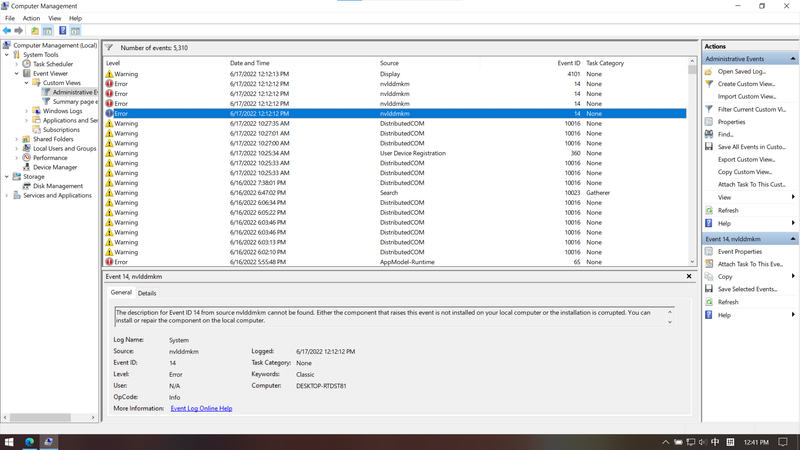Select Disk Management under Storage
Screen dimensions: 800x450
[58, 186]
